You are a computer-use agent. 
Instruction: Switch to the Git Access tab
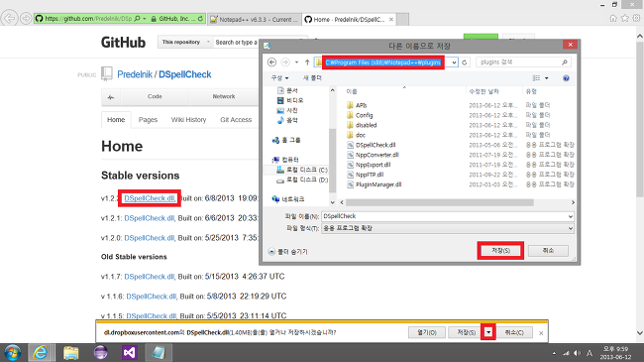point(236,120)
